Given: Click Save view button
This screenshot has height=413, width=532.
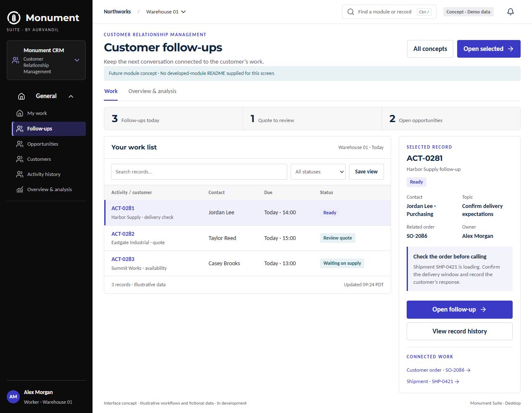Looking at the screenshot, I should pyautogui.click(x=366, y=172).
